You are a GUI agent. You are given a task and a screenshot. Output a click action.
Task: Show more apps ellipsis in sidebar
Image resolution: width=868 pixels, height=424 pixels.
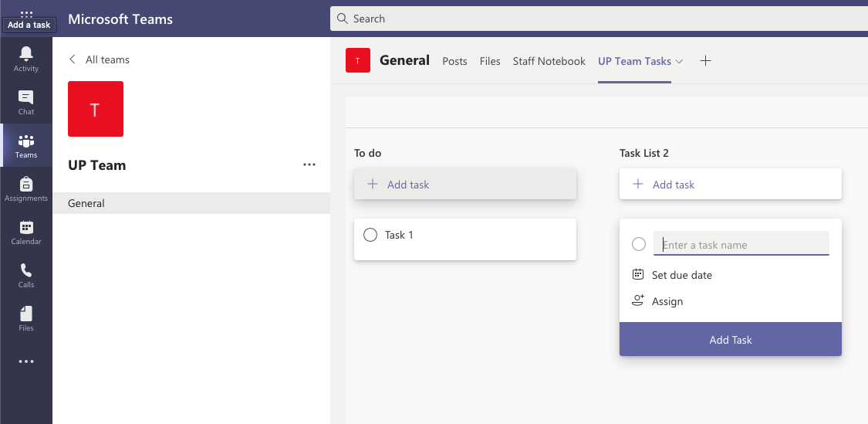click(26, 361)
